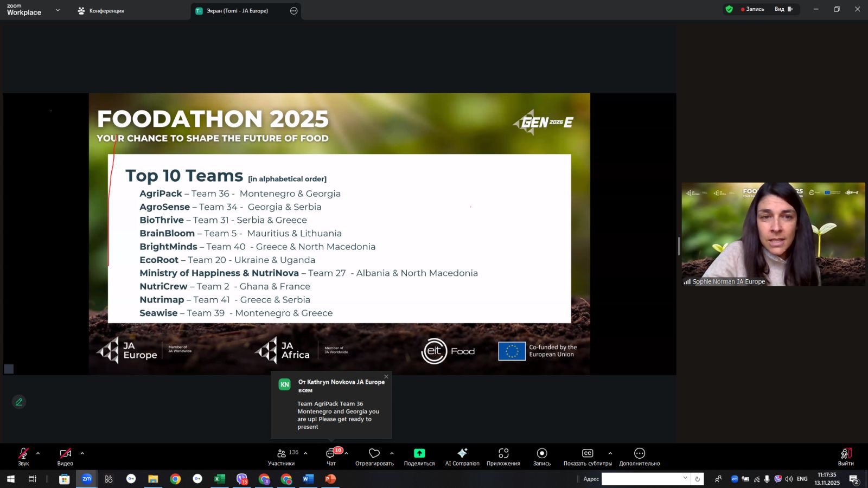Screen dimensions: 868x488
Task: Expand caption options next to Показать субтитры
Action: (x=610, y=453)
